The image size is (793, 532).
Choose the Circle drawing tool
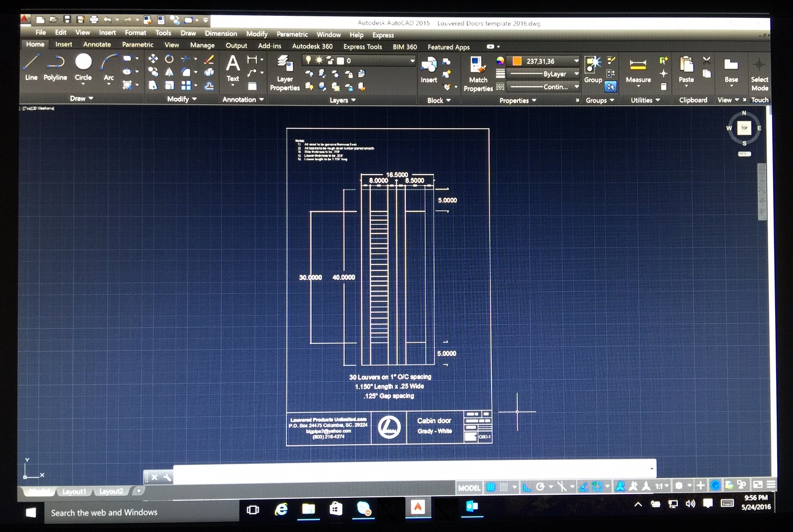[x=83, y=67]
